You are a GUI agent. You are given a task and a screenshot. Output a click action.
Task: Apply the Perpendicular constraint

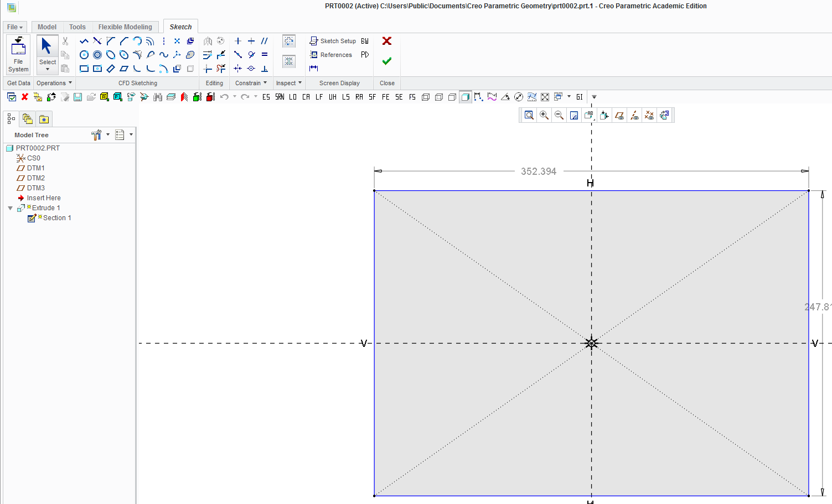pos(265,69)
